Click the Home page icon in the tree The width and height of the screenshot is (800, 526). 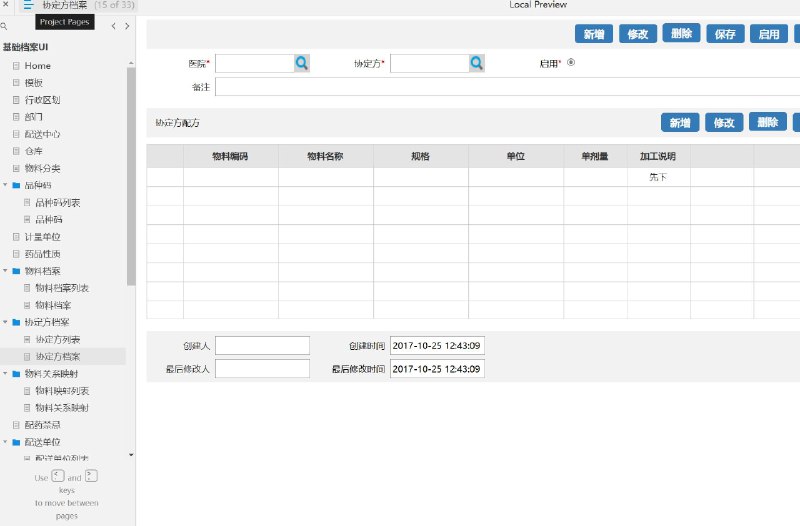pos(16,66)
